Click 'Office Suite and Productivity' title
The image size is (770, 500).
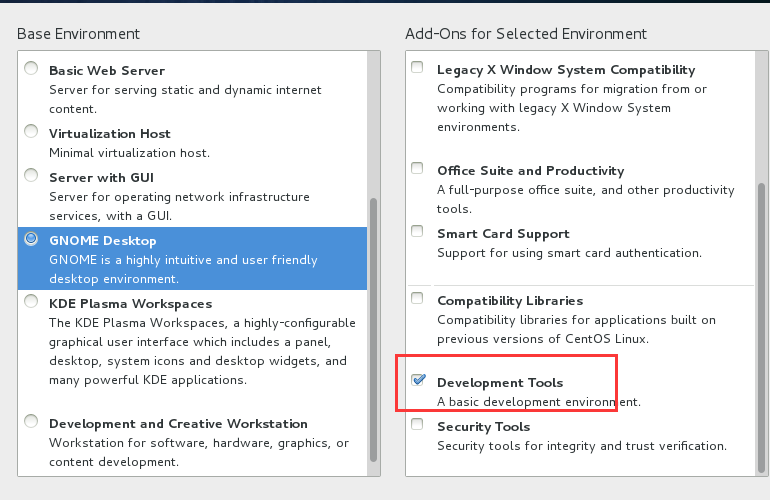pyautogui.click(x=531, y=170)
